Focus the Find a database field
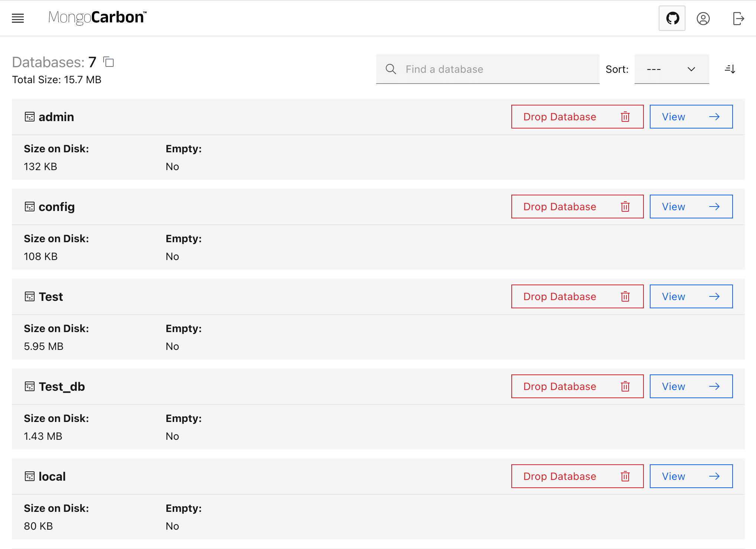756x549 pixels. [498, 69]
